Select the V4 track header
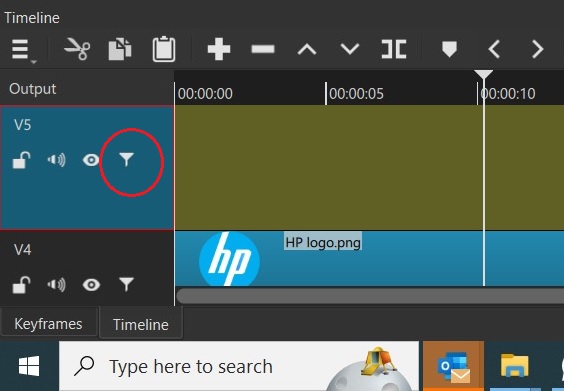The width and height of the screenshot is (564, 391). (87, 268)
